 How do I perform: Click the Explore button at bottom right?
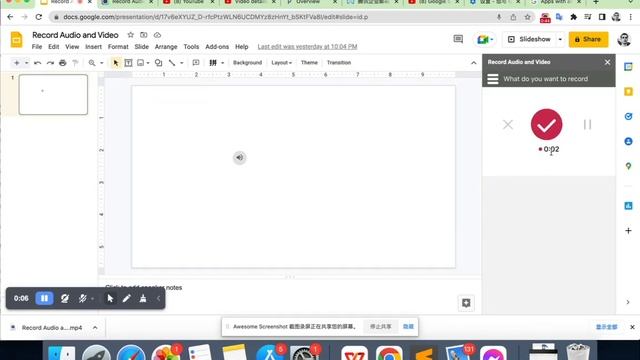click(x=466, y=303)
